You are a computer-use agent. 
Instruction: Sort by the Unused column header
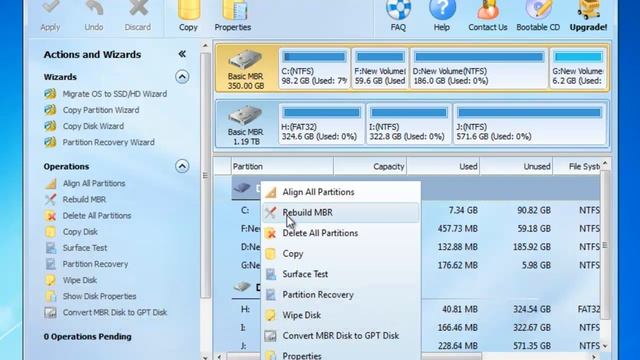coord(516,167)
